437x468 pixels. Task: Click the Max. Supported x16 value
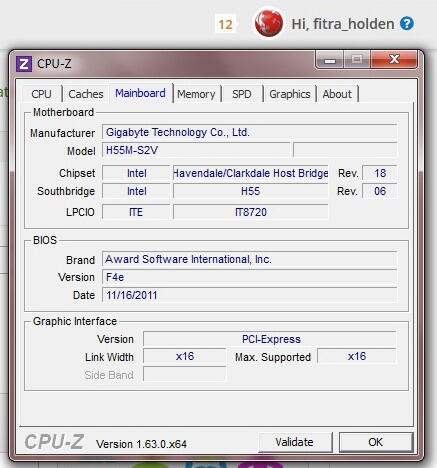[x=357, y=356]
